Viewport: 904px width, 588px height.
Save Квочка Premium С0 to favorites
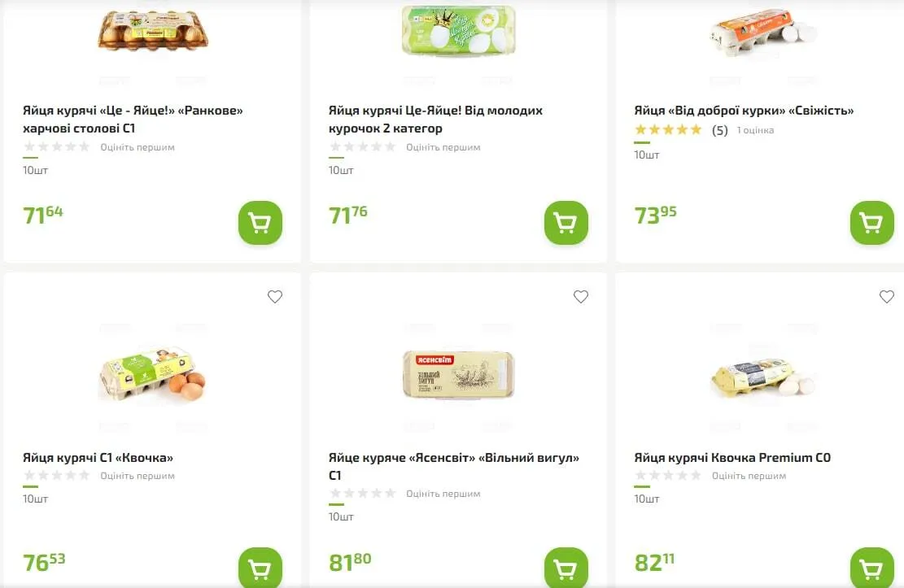click(887, 297)
